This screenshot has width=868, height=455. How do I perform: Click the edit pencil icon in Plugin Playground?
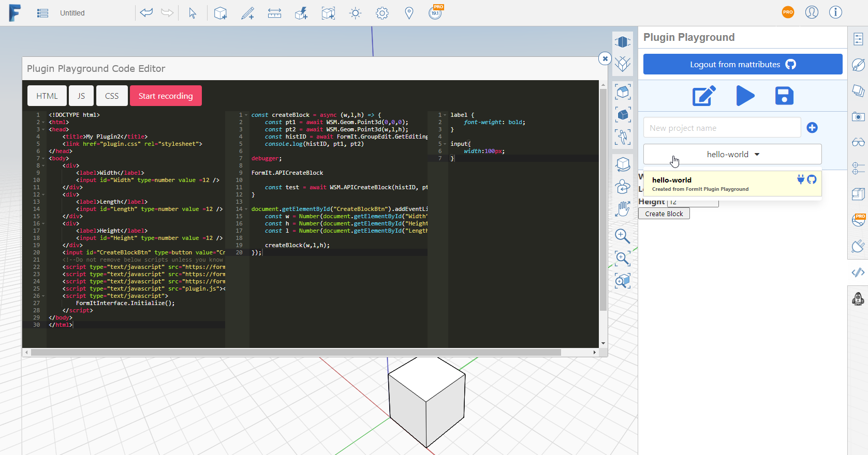click(704, 96)
